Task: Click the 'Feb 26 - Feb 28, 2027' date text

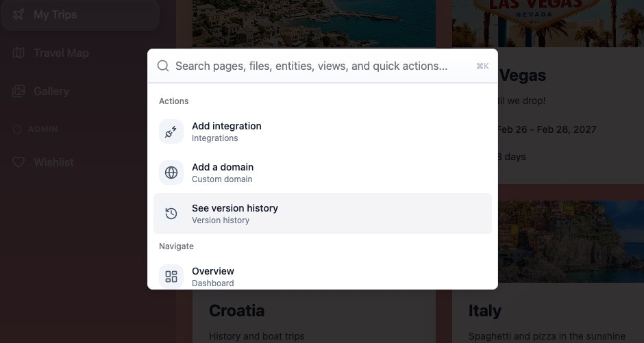Action: [x=546, y=129]
